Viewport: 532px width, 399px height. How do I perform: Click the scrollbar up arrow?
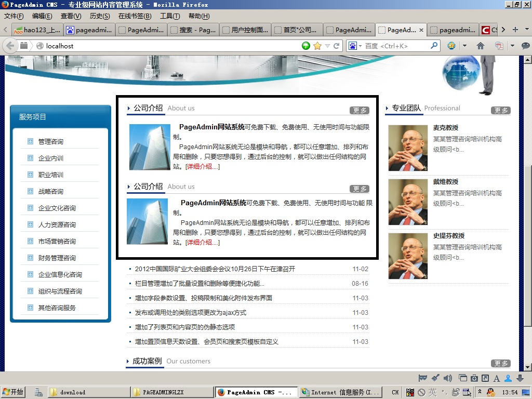point(527,60)
